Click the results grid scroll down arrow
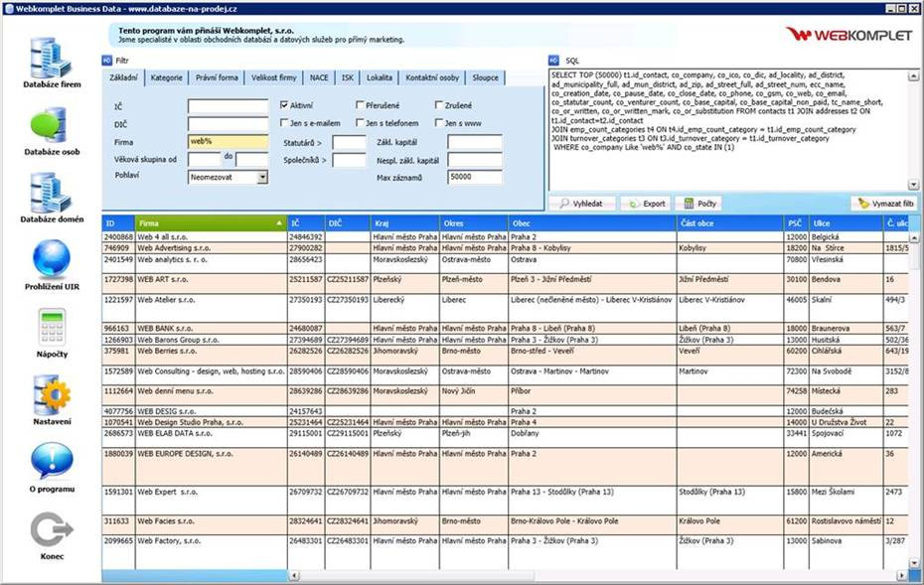924x585 pixels. (x=913, y=563)
